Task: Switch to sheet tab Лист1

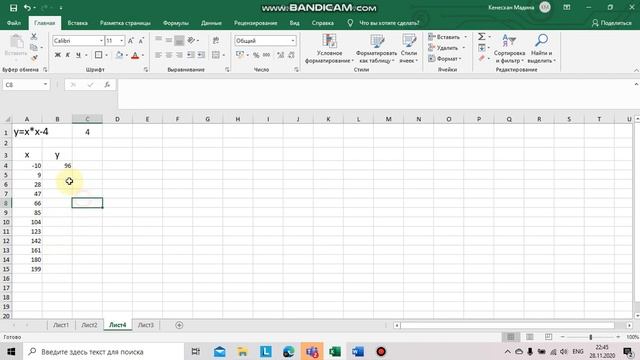Action: tap(61, 325)
